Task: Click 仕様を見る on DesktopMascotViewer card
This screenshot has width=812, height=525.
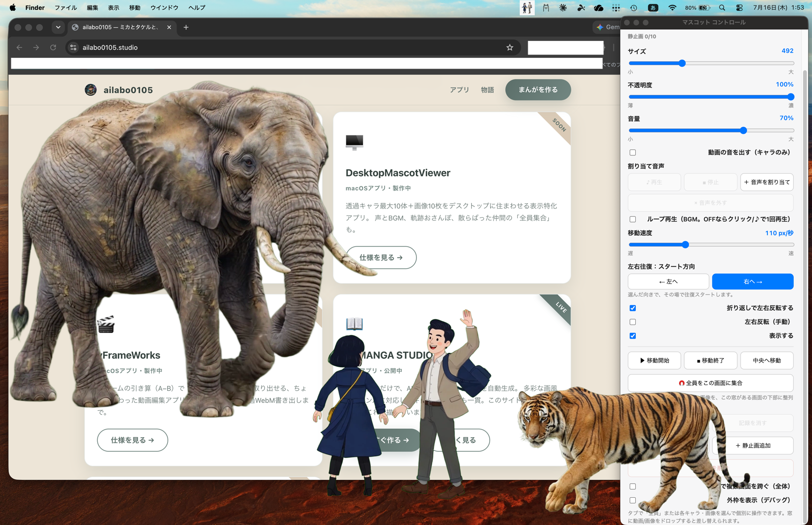Action: coord(381,257)
